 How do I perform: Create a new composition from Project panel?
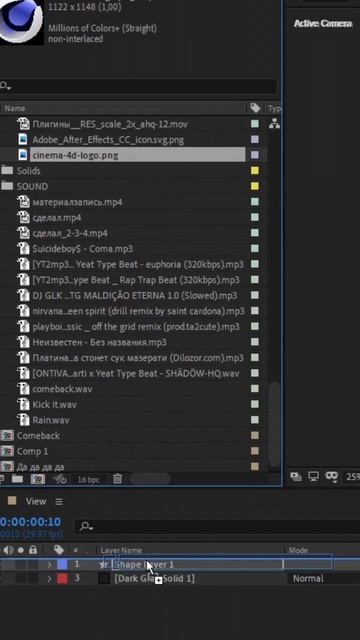(x=38, y=479)
